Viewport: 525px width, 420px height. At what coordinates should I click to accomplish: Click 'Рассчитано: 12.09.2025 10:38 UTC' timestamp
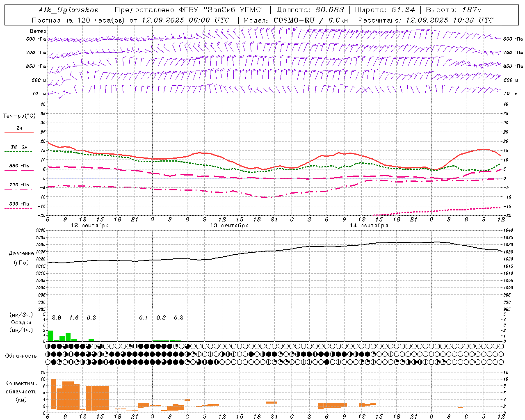[426, 20]
